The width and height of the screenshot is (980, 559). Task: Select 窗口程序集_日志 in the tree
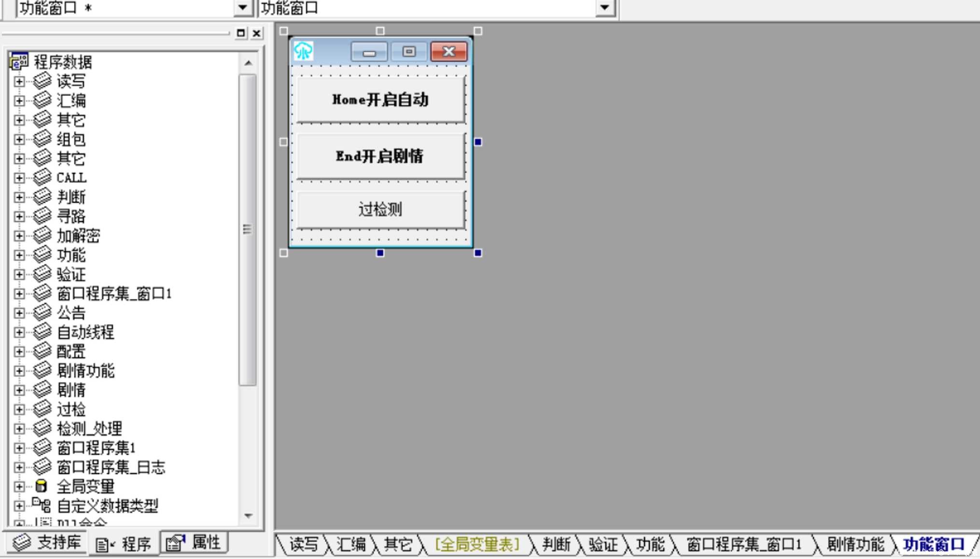coord(111,467)
